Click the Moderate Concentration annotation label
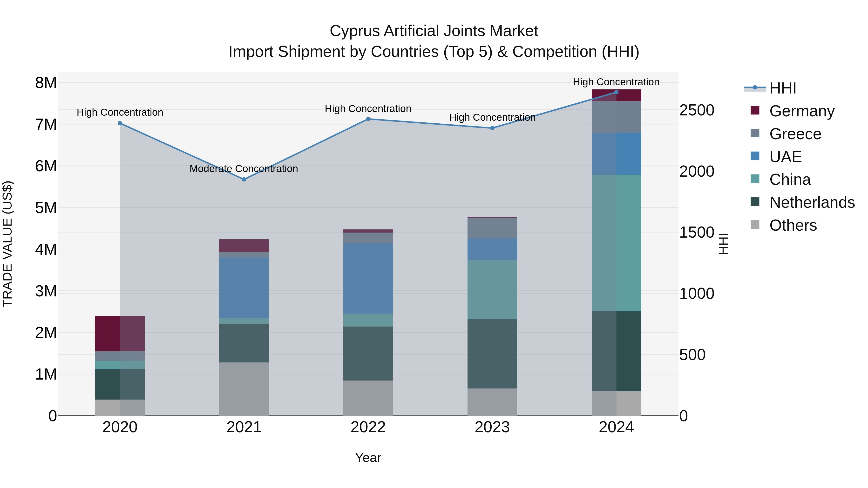 (x=244, y=169)
